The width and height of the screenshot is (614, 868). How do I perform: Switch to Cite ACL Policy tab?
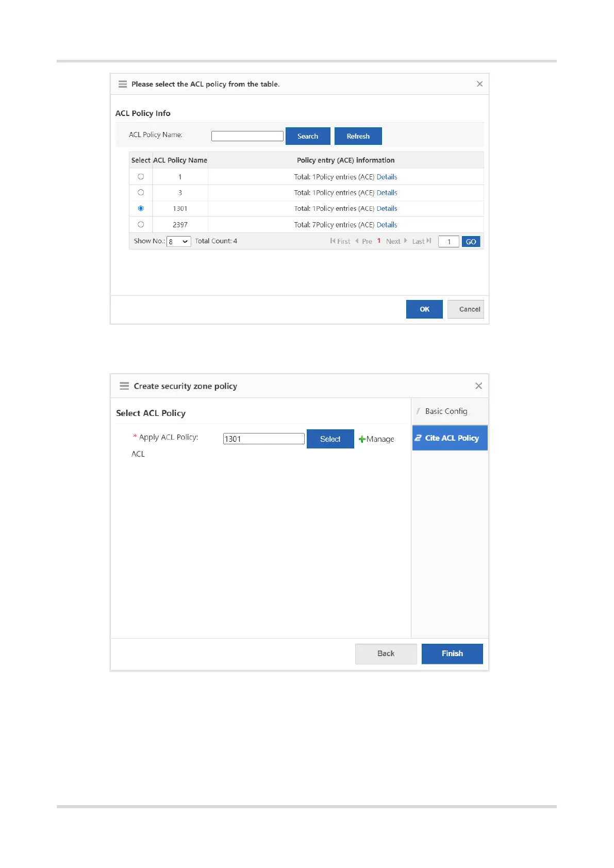(x=450, y=438)
